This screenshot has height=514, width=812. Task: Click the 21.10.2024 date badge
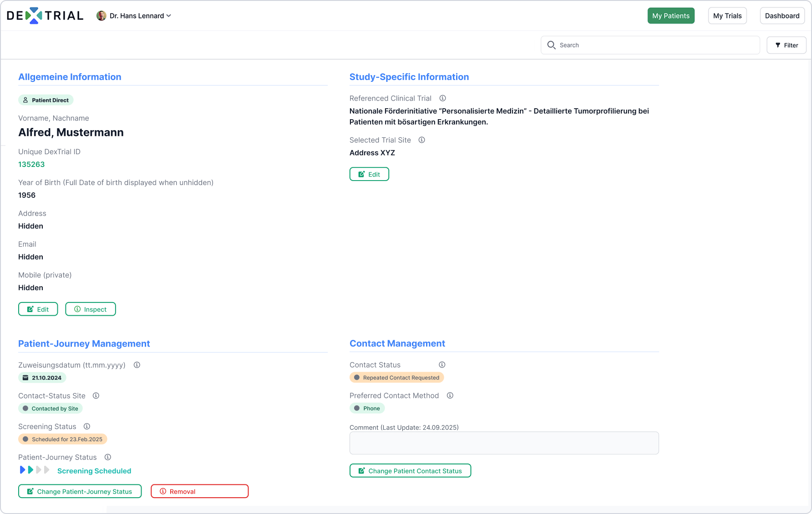[x=42, y=378]
